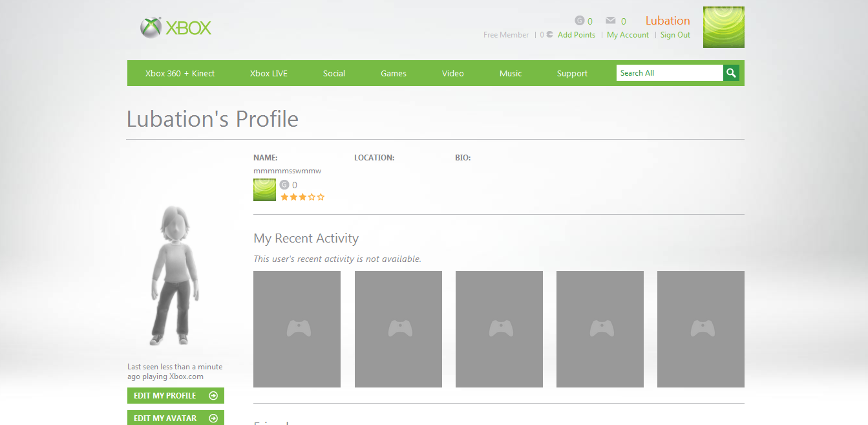Click the Lubation gamertag link
The width and height of the screenshot is (868, 425).
(x=668, y=21)
